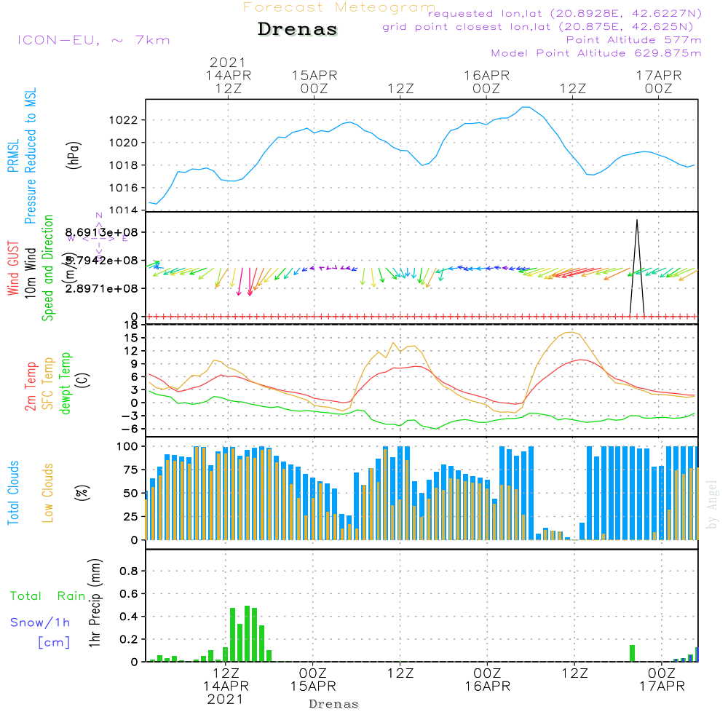Click the "ICON-EU, ~ 7km" model label

click(x=94, y=40)
